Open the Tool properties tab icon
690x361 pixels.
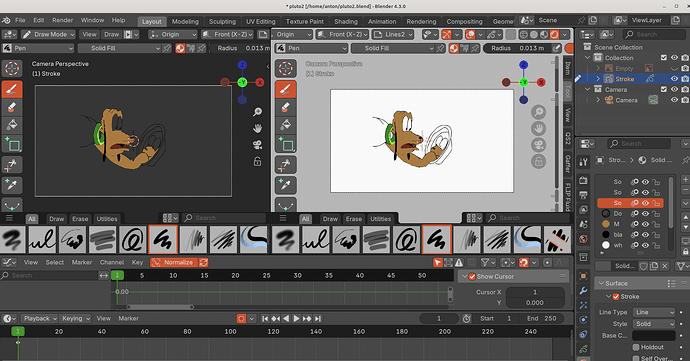[584, 162]
